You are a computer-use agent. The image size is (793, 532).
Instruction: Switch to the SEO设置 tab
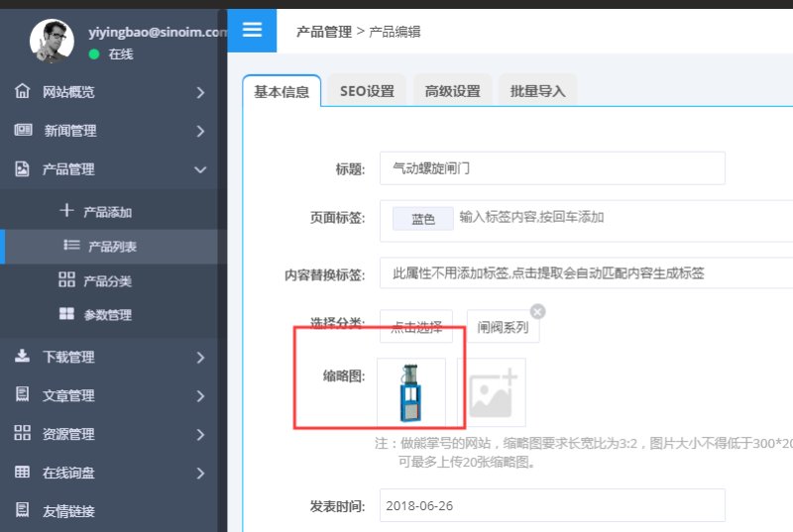click(x=367, y=91)
